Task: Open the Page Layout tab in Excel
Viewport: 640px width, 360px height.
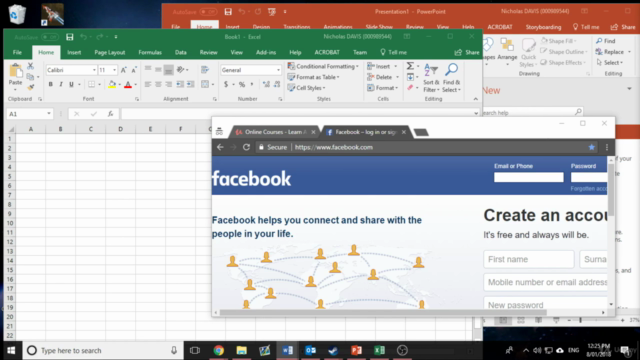Action: point(109,52)
